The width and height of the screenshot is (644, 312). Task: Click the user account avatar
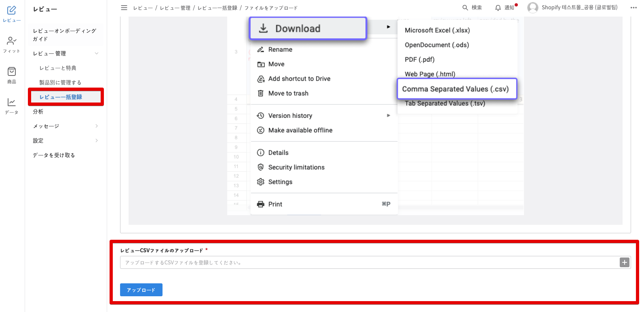(533, 8)
